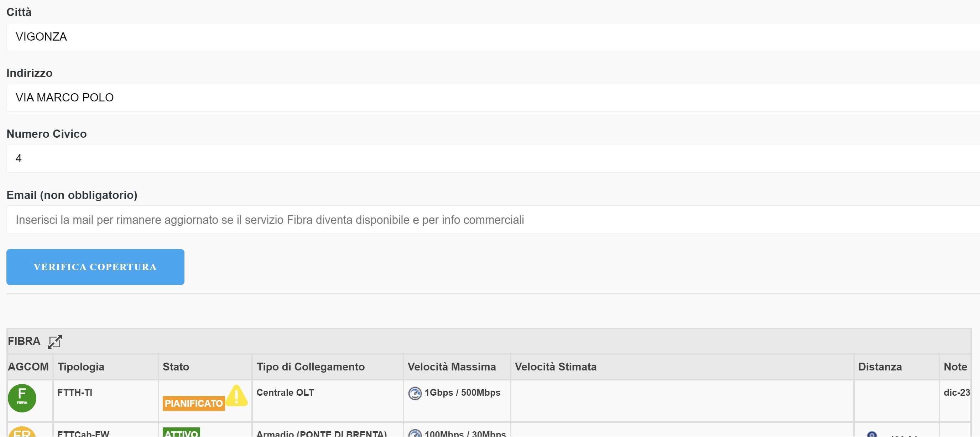Click the Stato column header

(176, 367)
